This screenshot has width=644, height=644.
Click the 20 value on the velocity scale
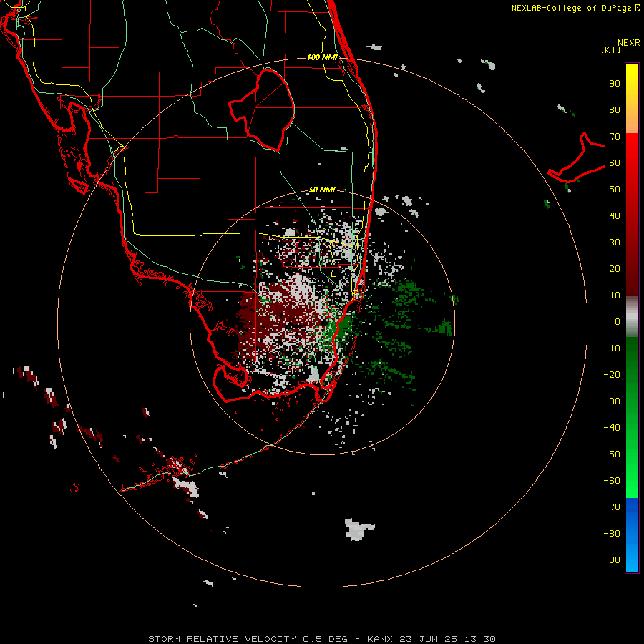pos(615,268)
